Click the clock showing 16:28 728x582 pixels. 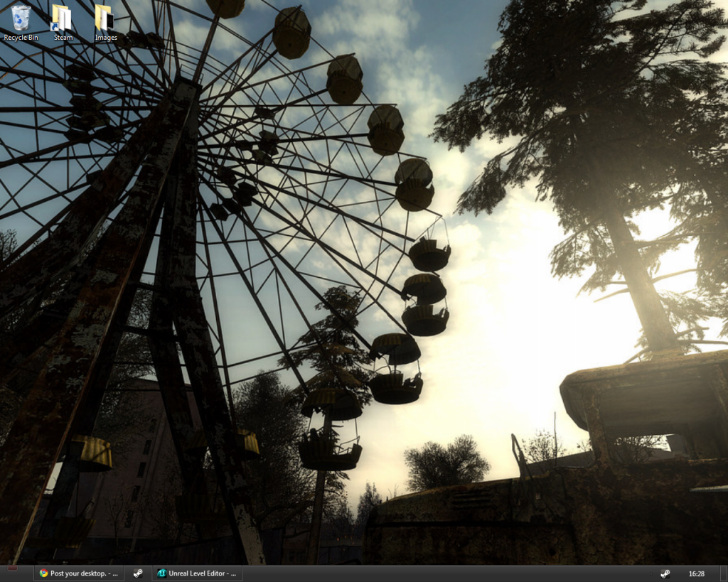point(697,573)
